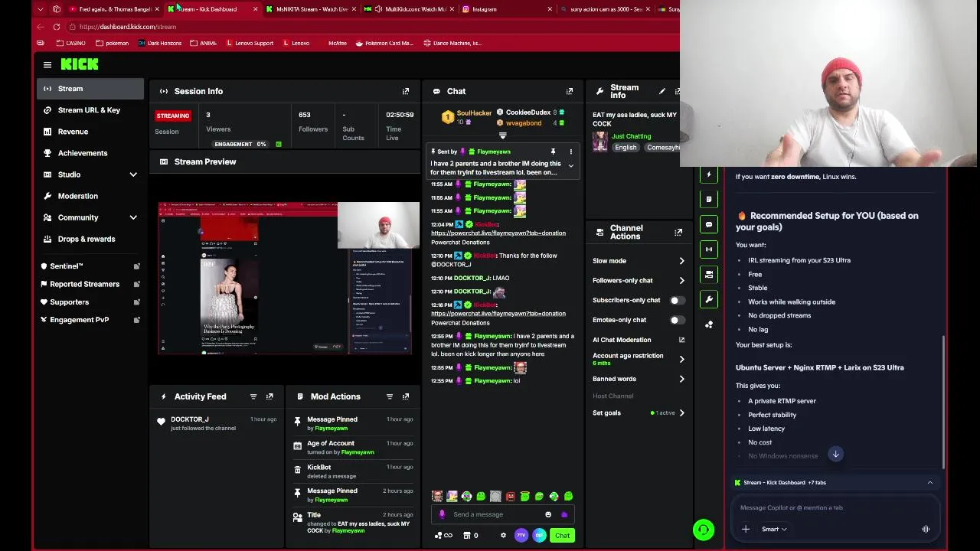Pop out the Session Info panel

[406, 91]
